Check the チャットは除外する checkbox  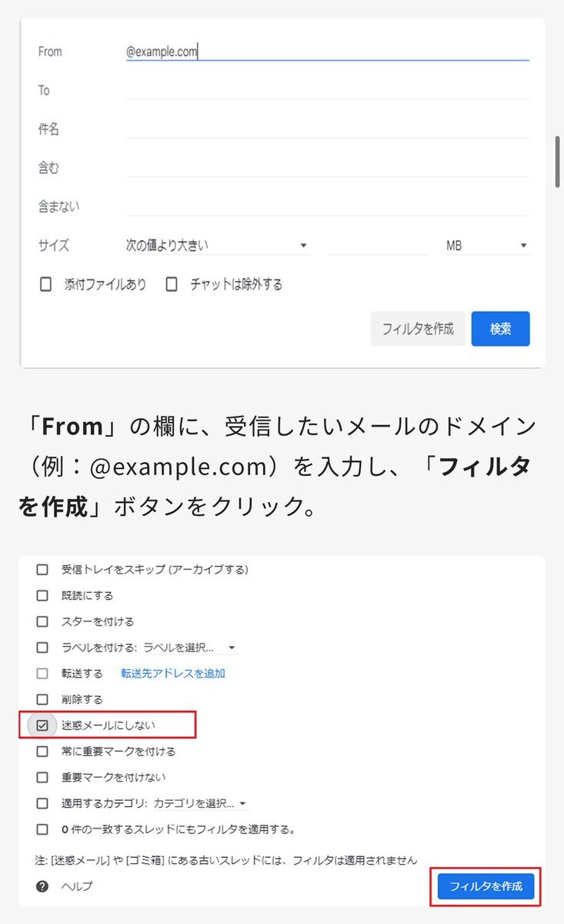[172, 285]
